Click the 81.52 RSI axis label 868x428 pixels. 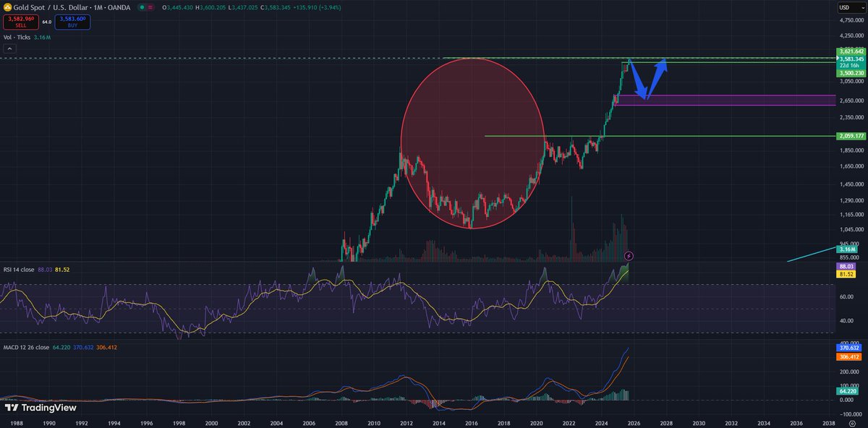(846, 275)
